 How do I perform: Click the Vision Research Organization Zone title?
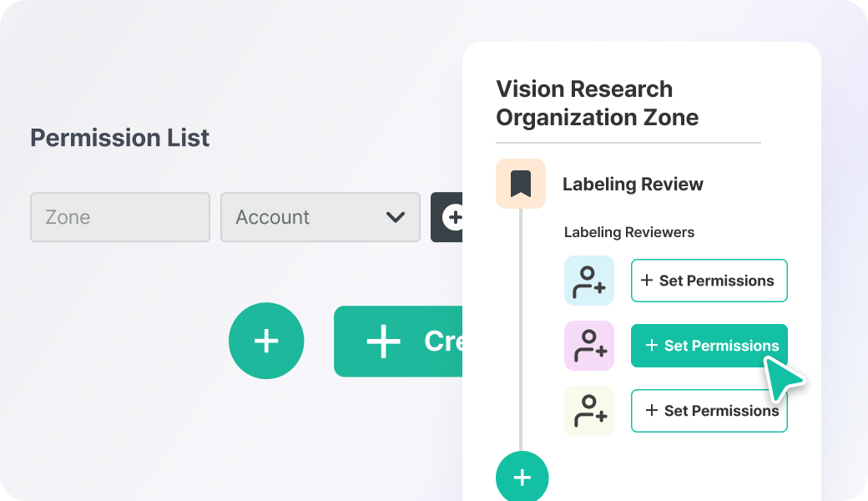597,104
